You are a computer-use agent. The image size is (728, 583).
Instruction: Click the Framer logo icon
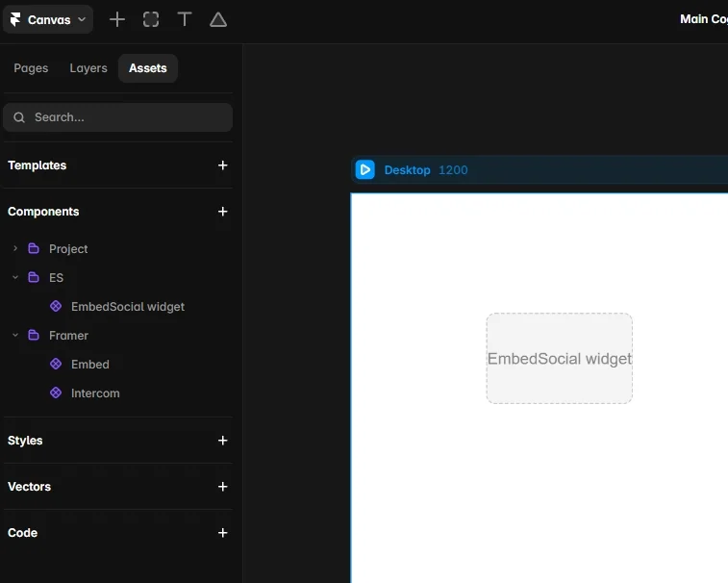pyautogui.click(x=15, y=19)
